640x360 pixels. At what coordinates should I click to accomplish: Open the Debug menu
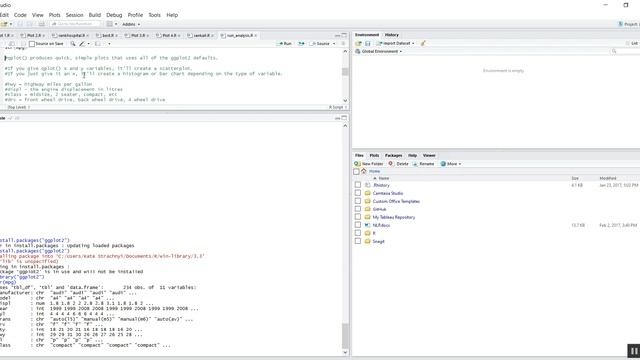pyautogui.click(x=114, y=15)
